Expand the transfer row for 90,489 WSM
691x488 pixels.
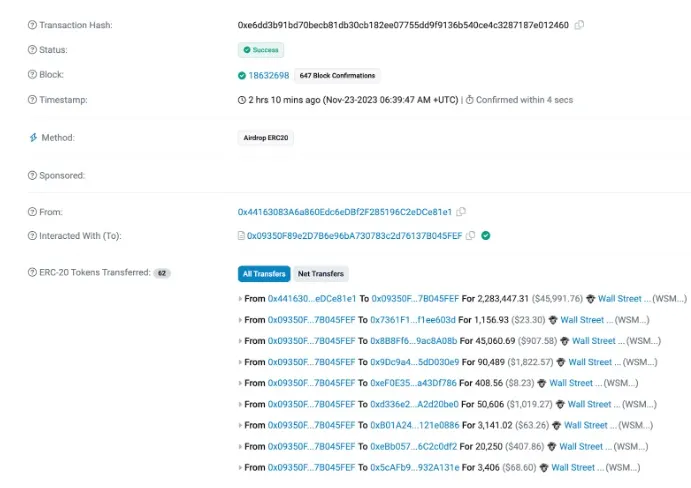[x=240, y=362]
